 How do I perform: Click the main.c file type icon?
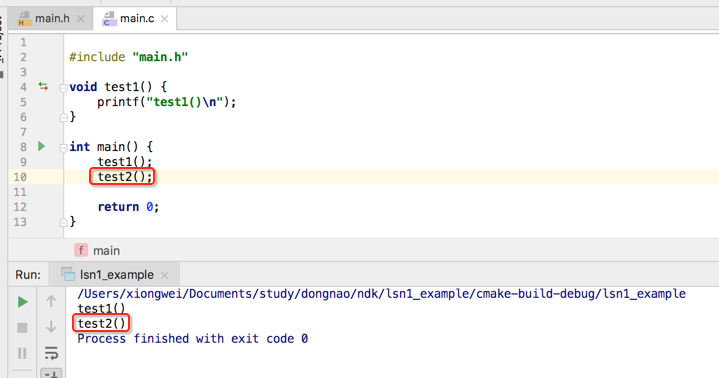109,19
